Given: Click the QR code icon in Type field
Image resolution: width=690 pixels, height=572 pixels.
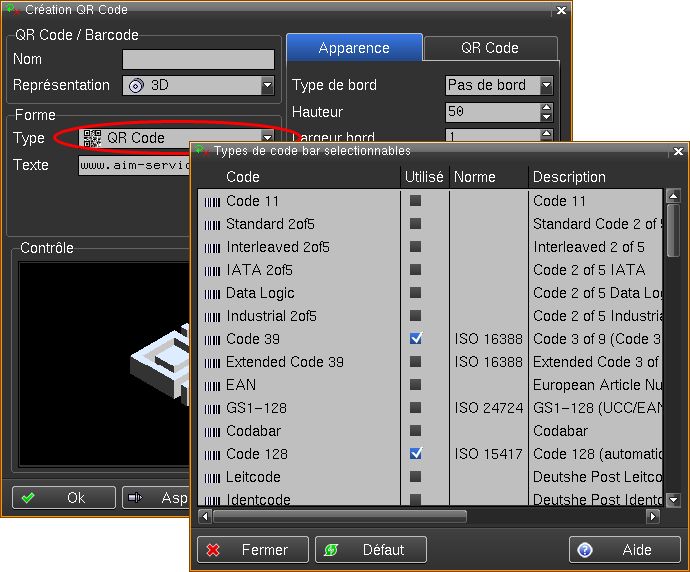Looking at the screenshot, I should click(x=92, y=138).
